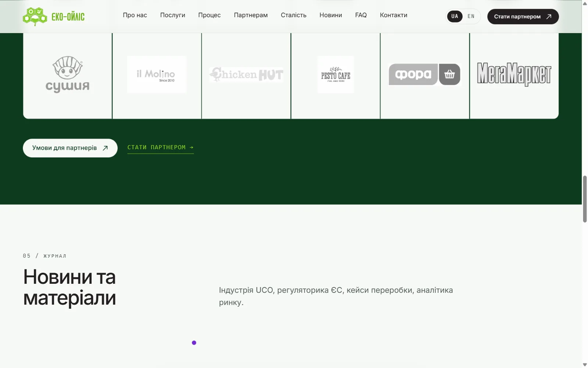
Task: Click the ЕКО-ОЙЛІС honeycomb logo
Action: pyautogui.click(x=54, y=17)
